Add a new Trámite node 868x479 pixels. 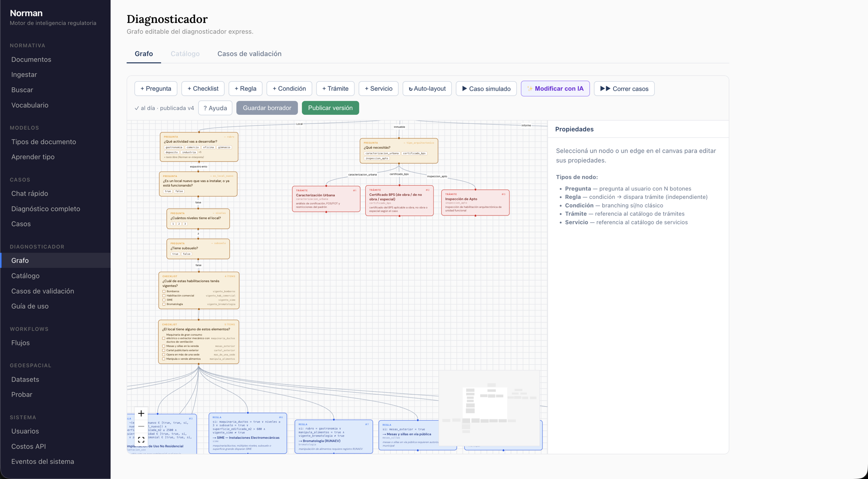point(335,89)
